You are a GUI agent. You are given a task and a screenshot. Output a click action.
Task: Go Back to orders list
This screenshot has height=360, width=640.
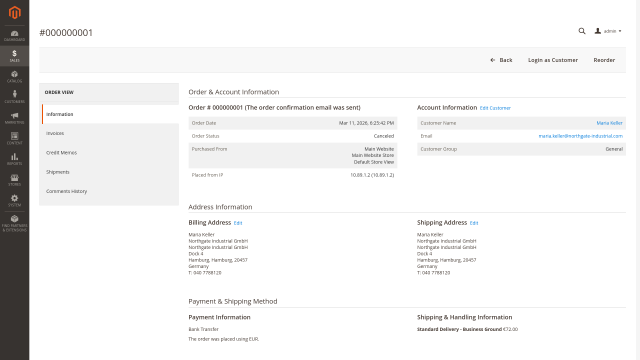point(501,60)
